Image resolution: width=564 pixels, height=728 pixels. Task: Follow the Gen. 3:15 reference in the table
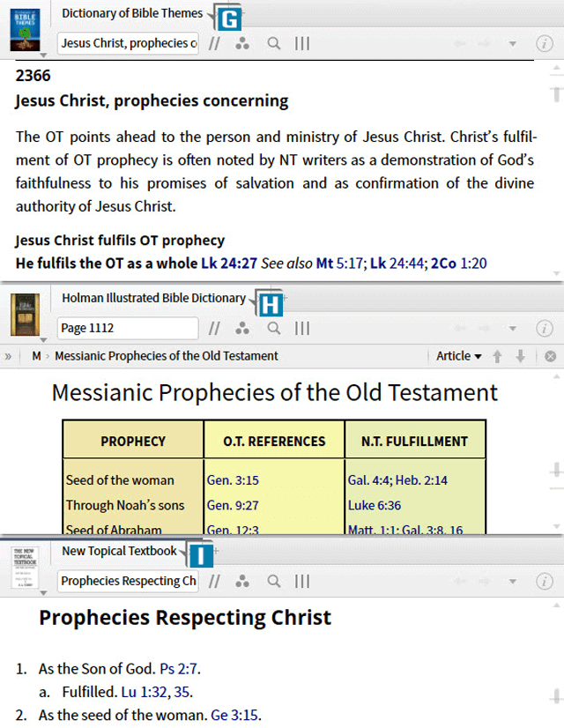(x=227, y=480)
